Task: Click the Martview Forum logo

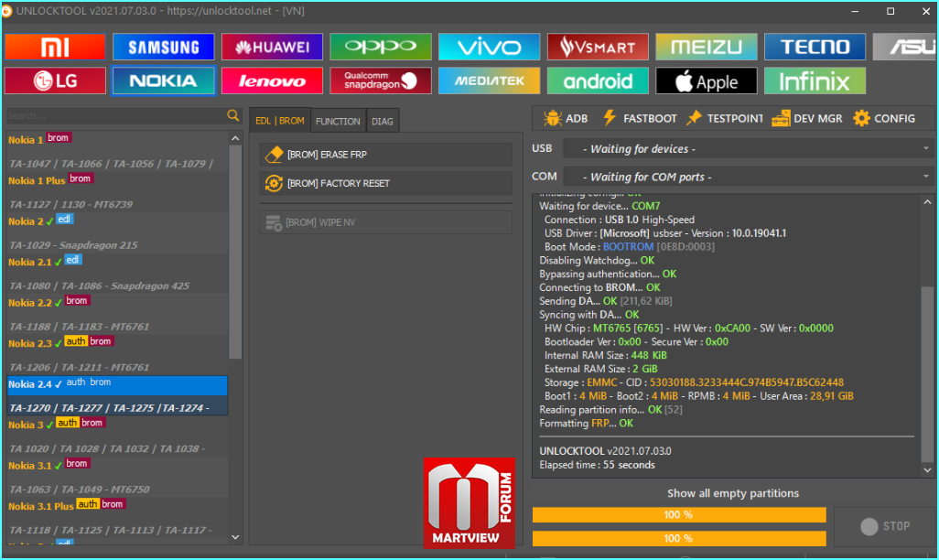Action: point(469,503)
